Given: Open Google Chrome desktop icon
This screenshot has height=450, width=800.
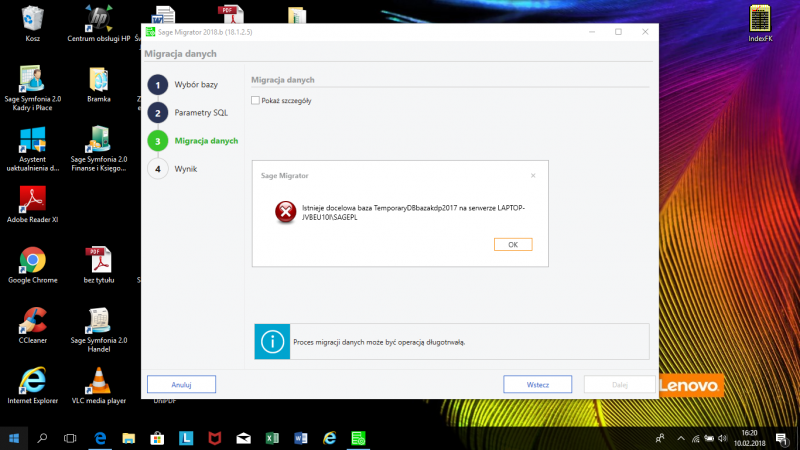Looking at the screenshot, I should tap(33, 265).
